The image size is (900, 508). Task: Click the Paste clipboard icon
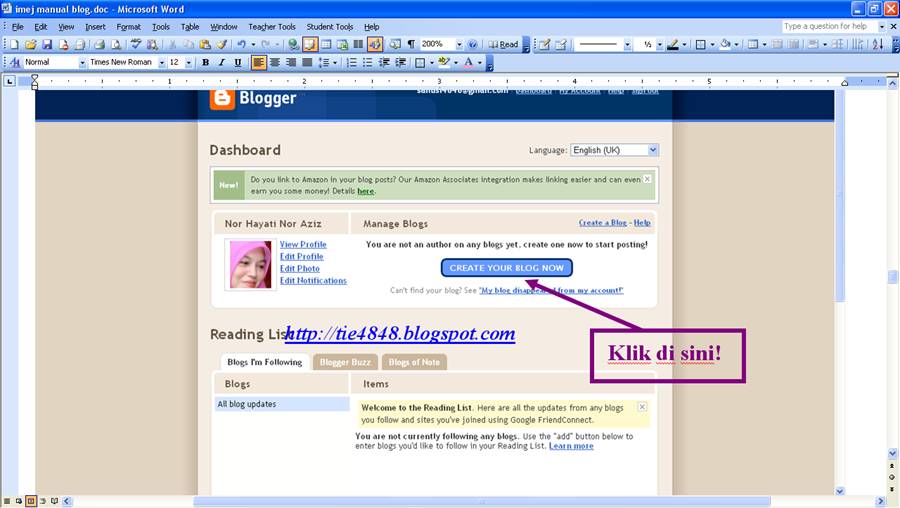point(205,44)
